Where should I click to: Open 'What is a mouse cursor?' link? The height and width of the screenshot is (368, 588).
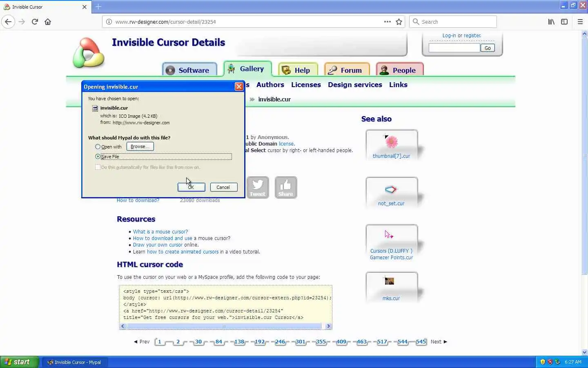pyautogui.click(x=160, y=231)
